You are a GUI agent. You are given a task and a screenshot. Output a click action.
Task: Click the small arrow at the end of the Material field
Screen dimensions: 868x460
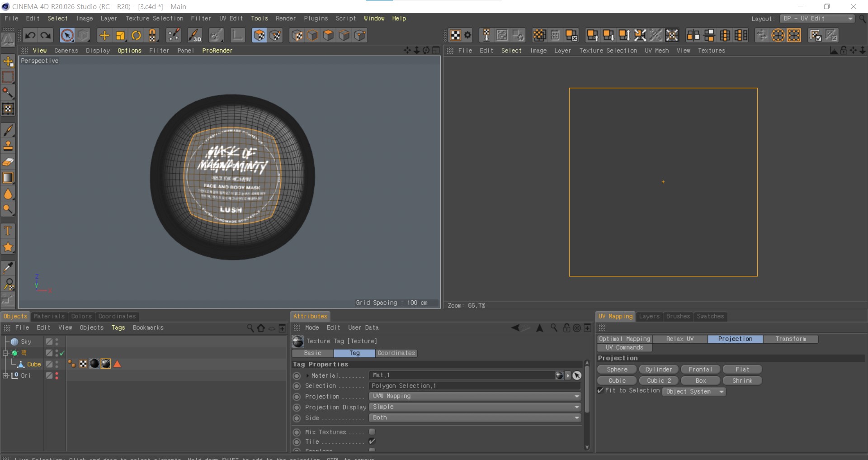[568, 375]
